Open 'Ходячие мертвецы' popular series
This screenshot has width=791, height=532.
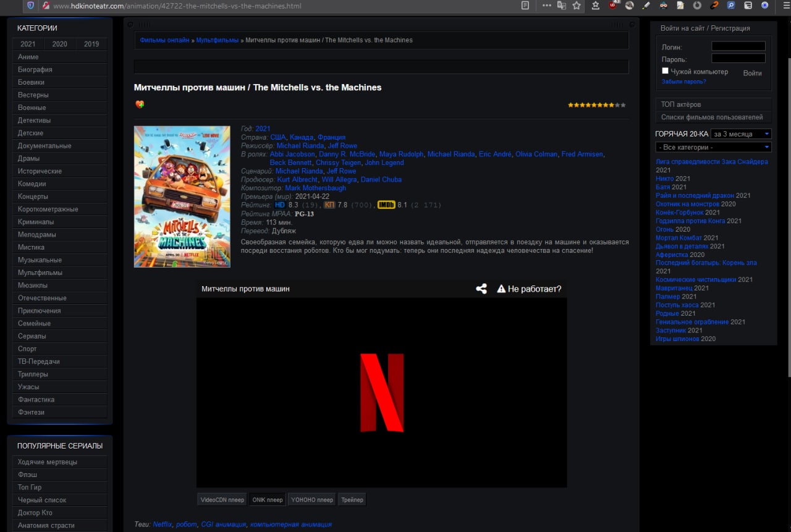point(60,462)
